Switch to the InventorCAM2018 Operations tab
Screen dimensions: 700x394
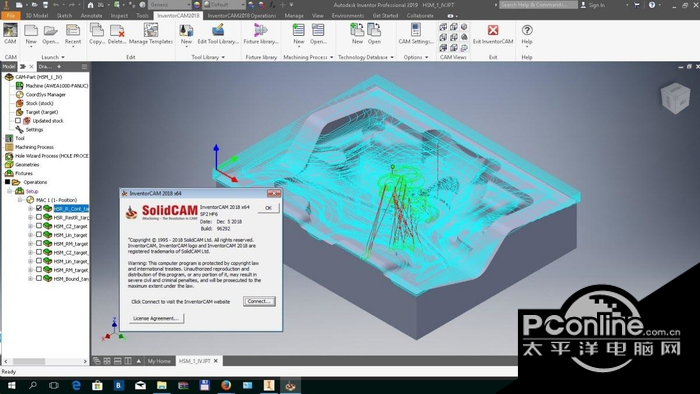(x=242, y=16)
